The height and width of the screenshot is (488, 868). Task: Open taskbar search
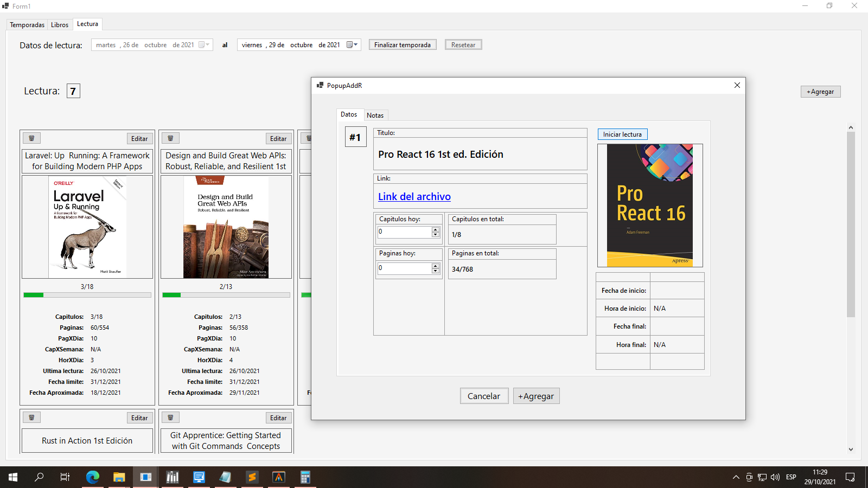pos(39,477)
